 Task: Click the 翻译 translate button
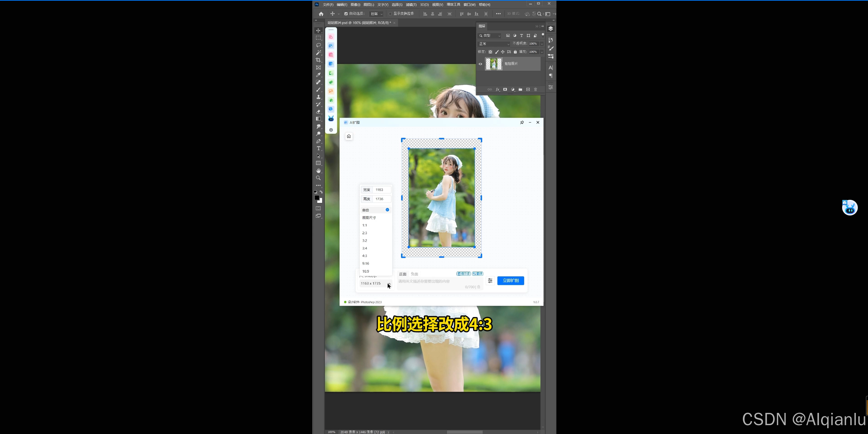478,274
